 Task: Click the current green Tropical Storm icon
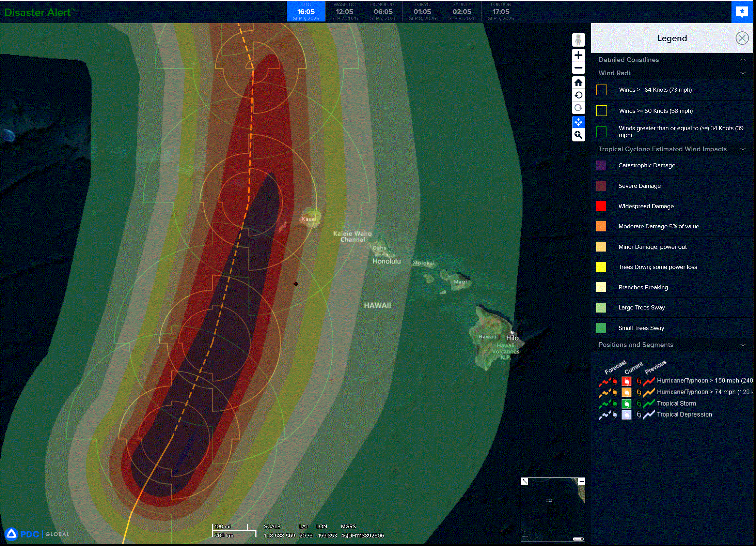click(626, 404)
